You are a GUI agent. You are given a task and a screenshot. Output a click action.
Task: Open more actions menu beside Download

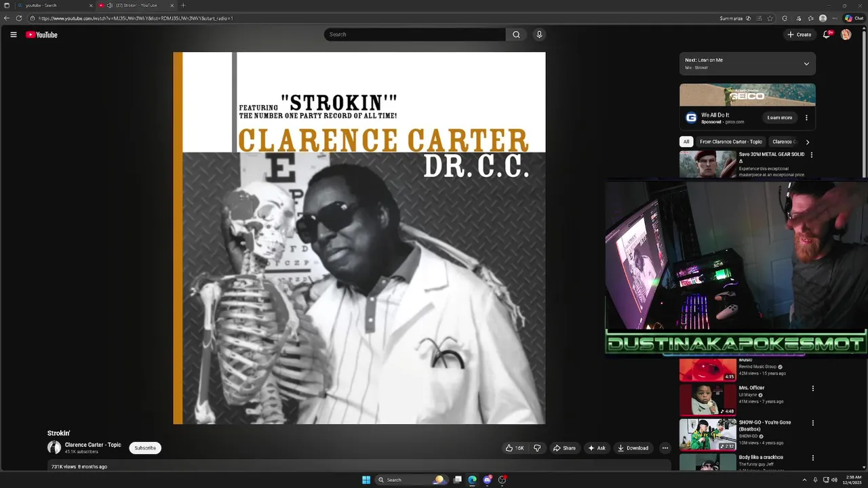pos(665,448)
